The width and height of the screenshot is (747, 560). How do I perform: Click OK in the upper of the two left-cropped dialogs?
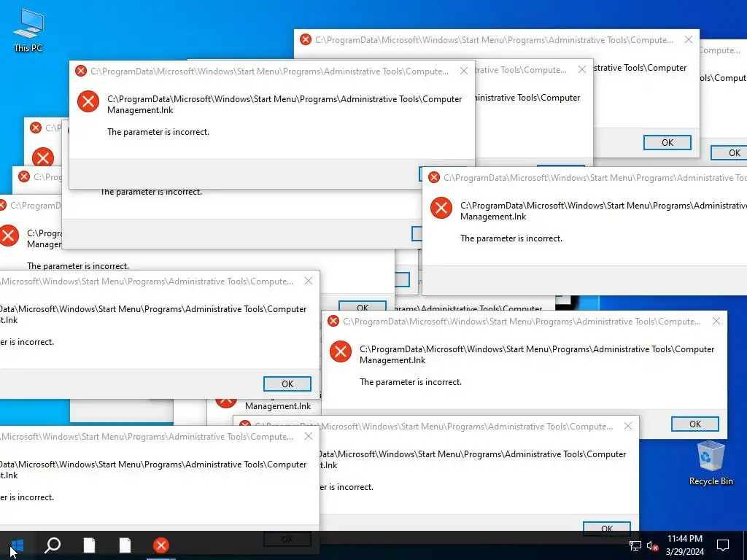287,384
